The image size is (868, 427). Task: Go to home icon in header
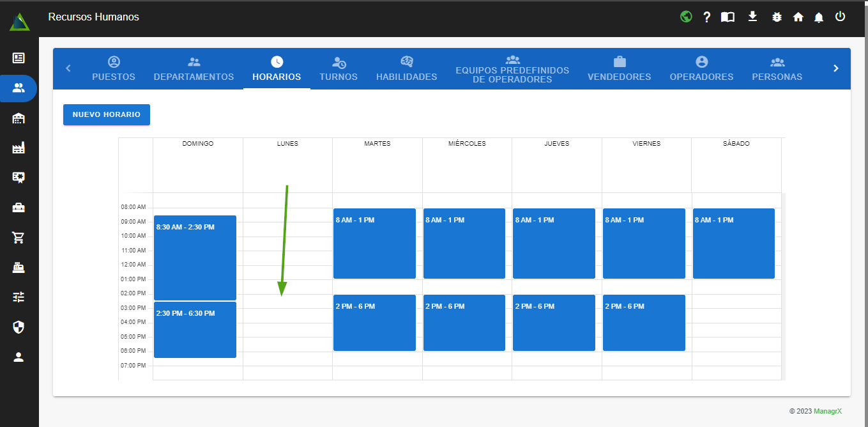[x=798, y=17]
